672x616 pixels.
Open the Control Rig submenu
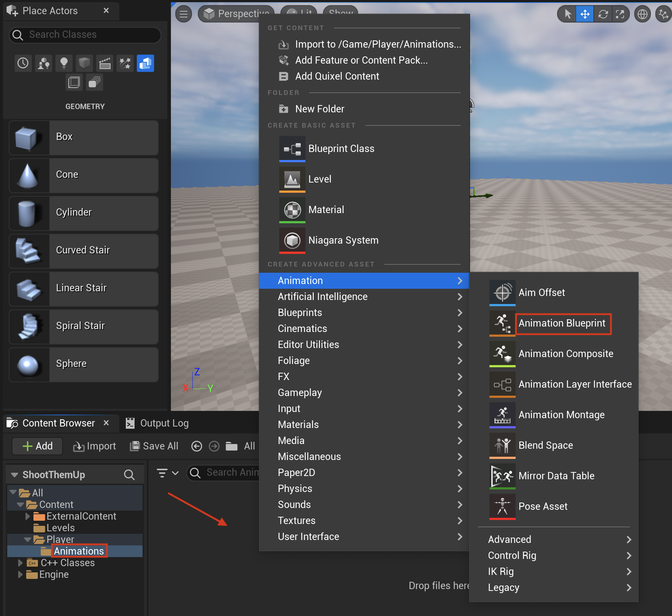point(554,556)
